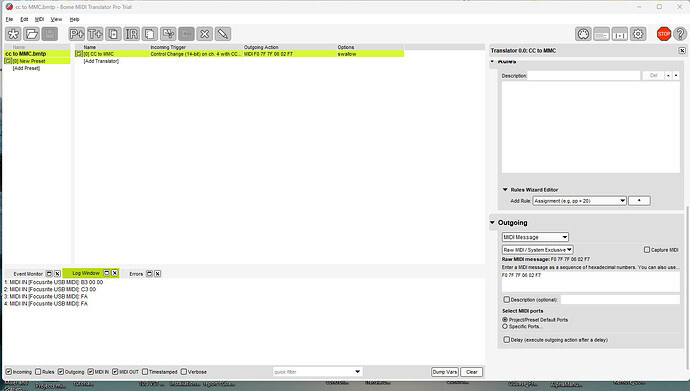Toggle the Incoming log checkbox
The height and width of the screenshot is (391, 690).
point(8,372)
